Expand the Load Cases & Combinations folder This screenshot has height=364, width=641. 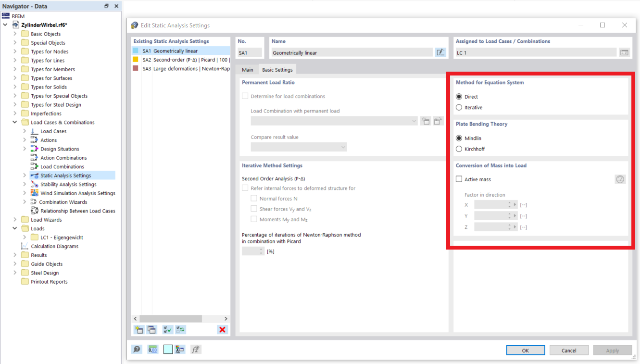[x=14, y=122]
